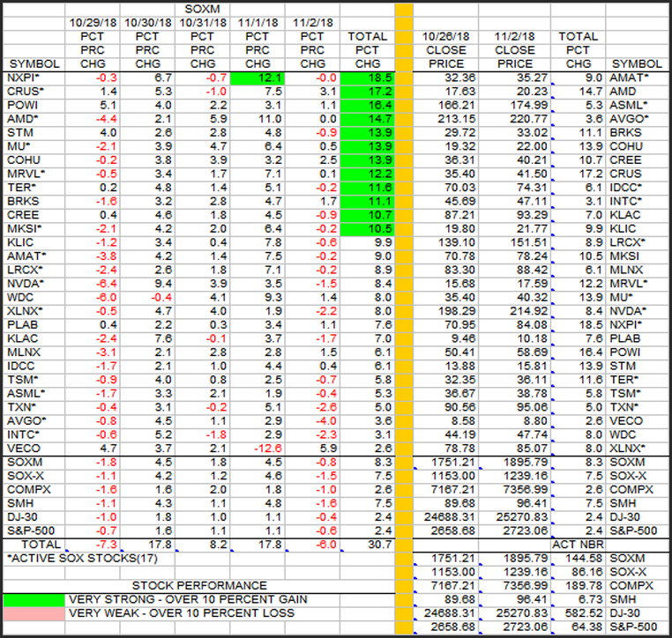The width and height of the screenshot is (672, 638).
Task: Select the green 12.1 cell for NXPI
Action: 258,78
